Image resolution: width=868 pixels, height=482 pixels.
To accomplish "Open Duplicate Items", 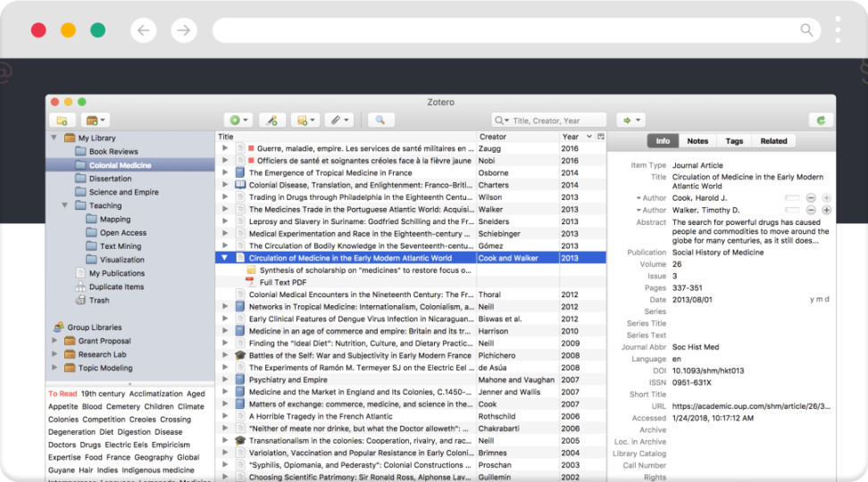I will click(116, 287).
